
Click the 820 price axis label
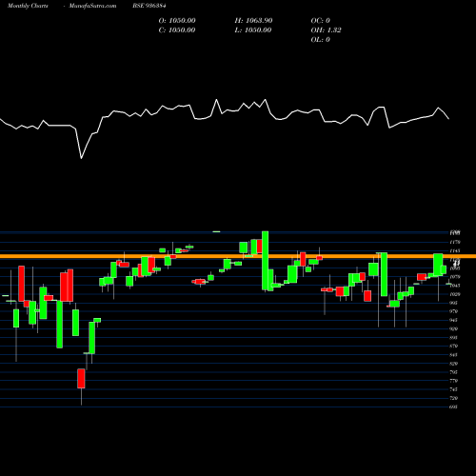pyautogui.click(x=454, y=364)
